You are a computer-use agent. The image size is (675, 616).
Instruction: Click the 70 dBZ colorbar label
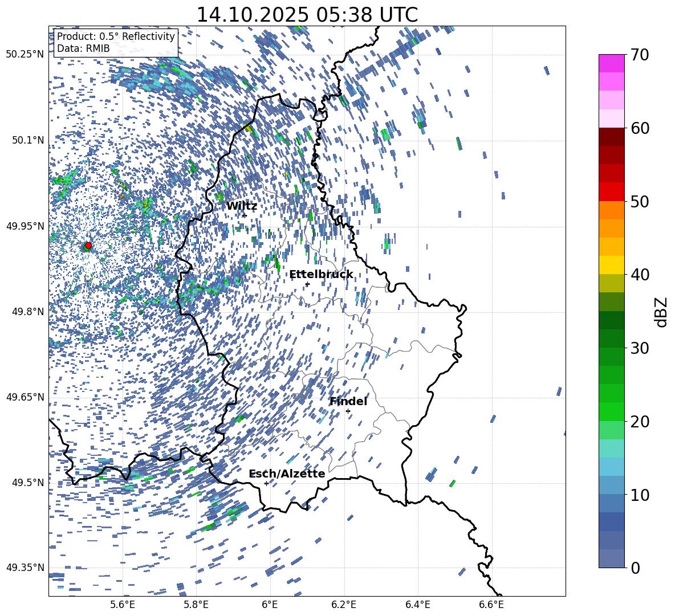point(640,55)
